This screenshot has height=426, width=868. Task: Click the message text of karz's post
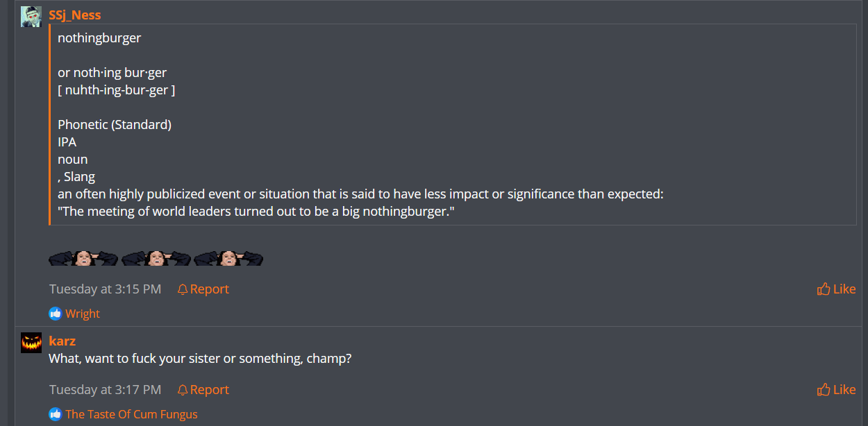(x=200, y=359)
